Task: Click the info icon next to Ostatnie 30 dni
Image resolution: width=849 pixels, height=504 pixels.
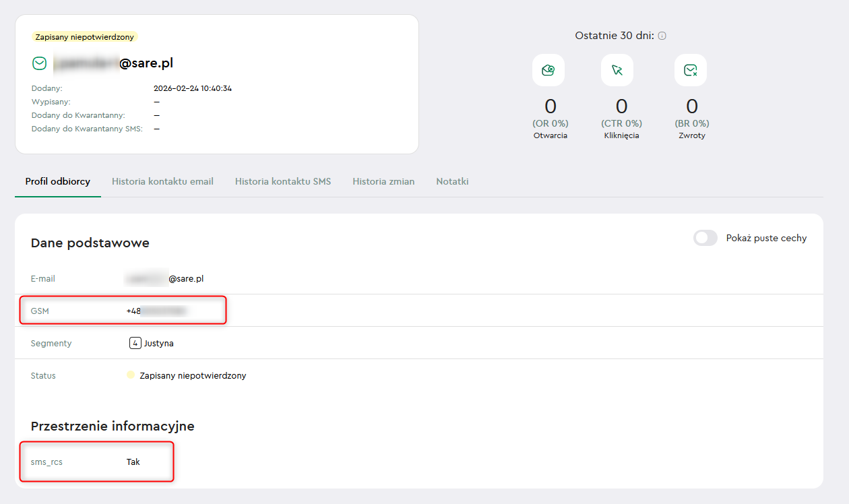Action: pos(662,36)
